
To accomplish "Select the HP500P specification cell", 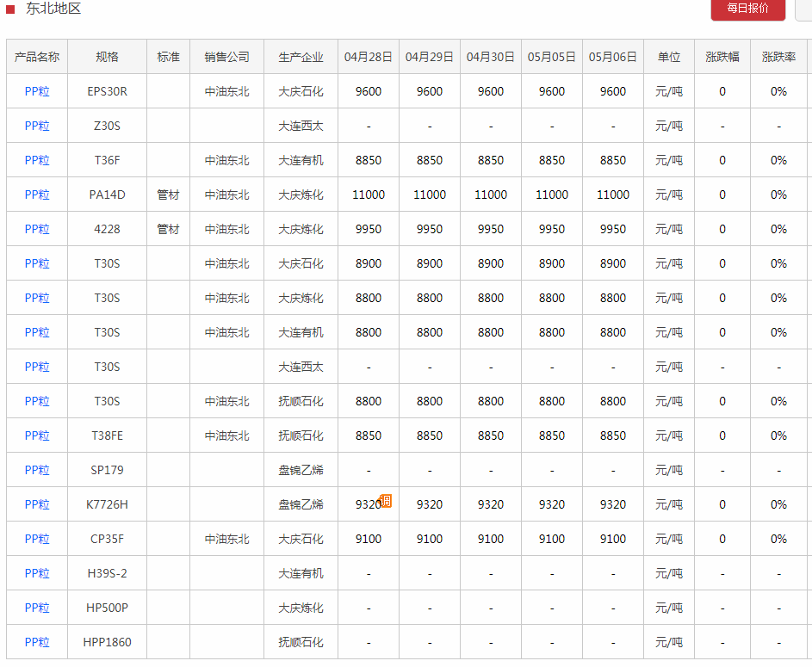I will (107, 608).
